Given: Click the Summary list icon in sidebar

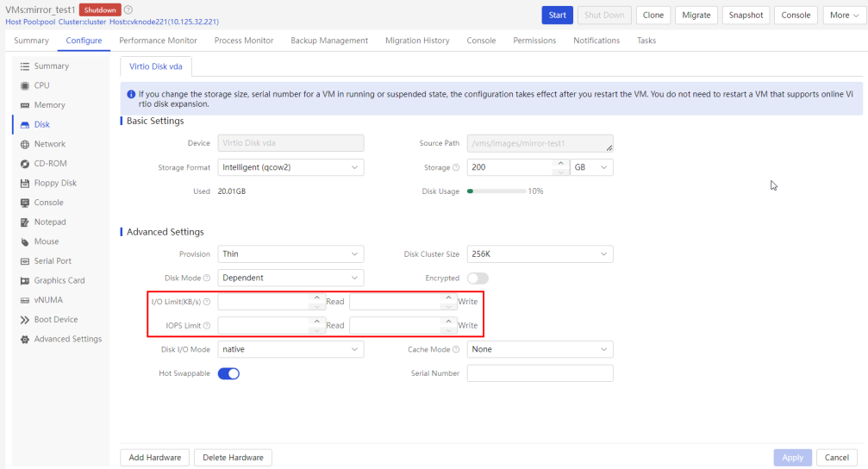Looking at the screenshot, I should coord(25,66).
